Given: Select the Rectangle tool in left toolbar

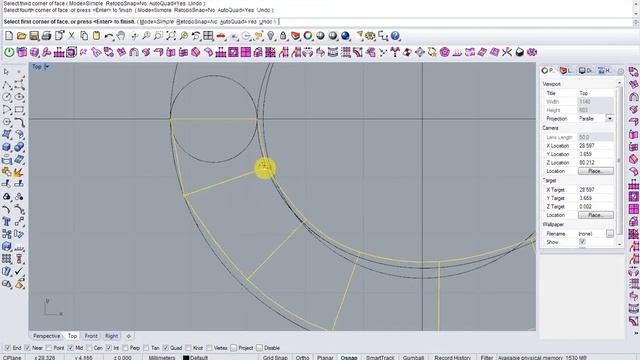Looking at the screenshot, I should [19, 110].
